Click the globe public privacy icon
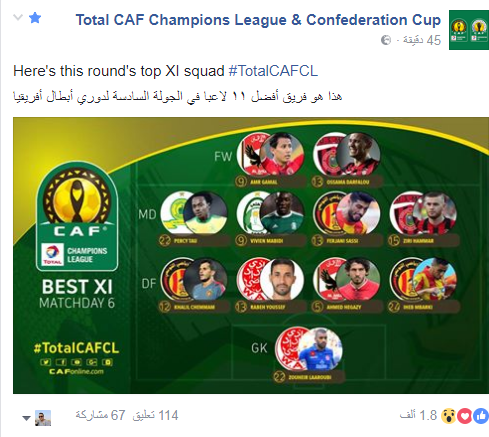489x437 pixels. point(386,40)
